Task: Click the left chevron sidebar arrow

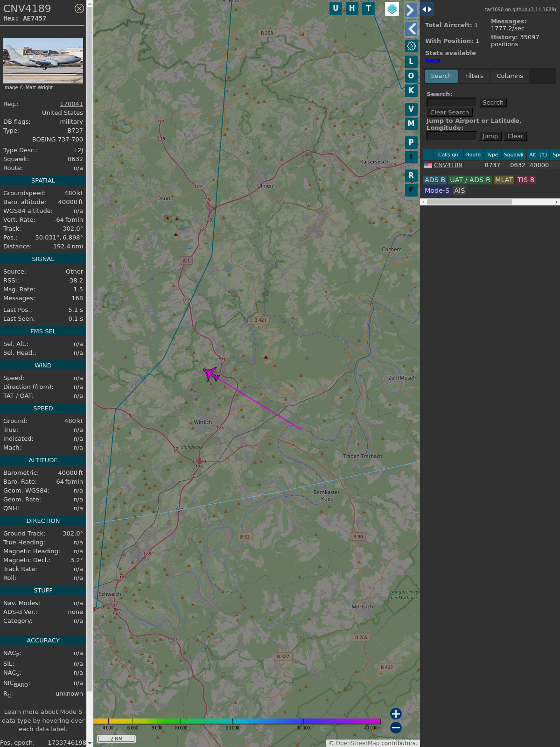Action: (x=411, y=29)
